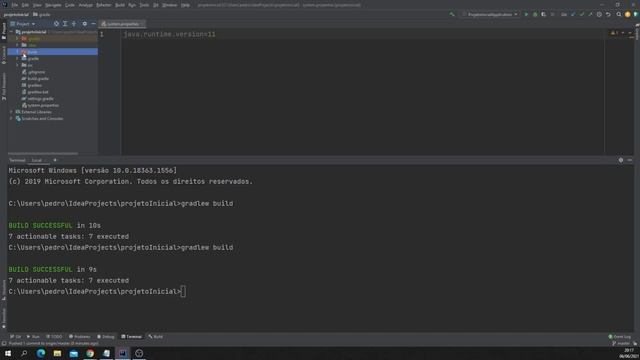Open the Code menu

pyautogui.click(x=70, y=5)
